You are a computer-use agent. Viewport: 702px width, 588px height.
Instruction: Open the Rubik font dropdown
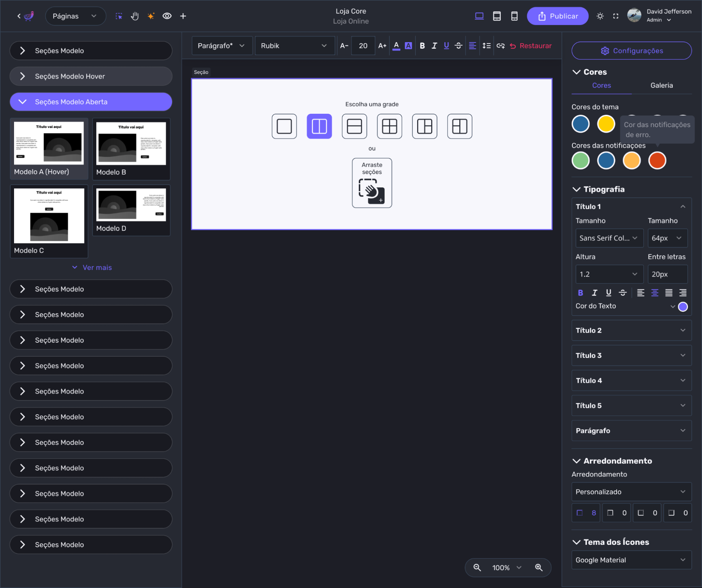pyautogui.click(x=294, y=46)
